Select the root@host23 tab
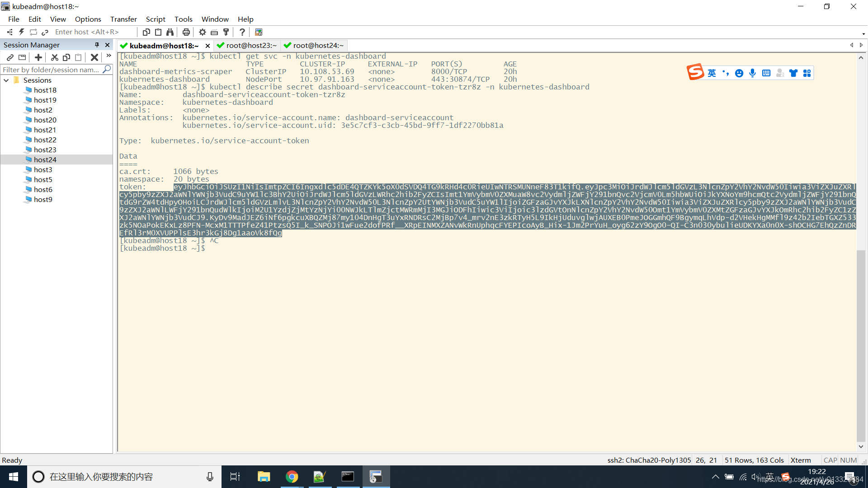 246,45
